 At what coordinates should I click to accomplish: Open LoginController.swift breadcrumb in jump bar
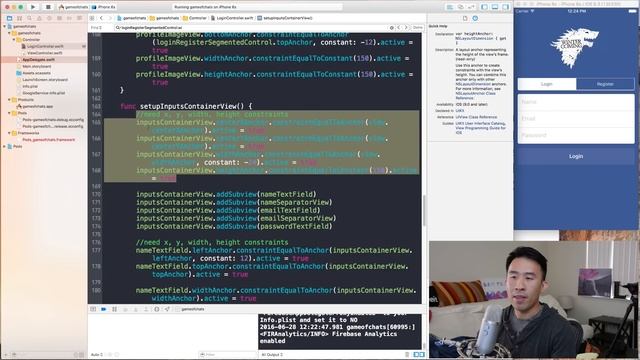coord(232,18)
